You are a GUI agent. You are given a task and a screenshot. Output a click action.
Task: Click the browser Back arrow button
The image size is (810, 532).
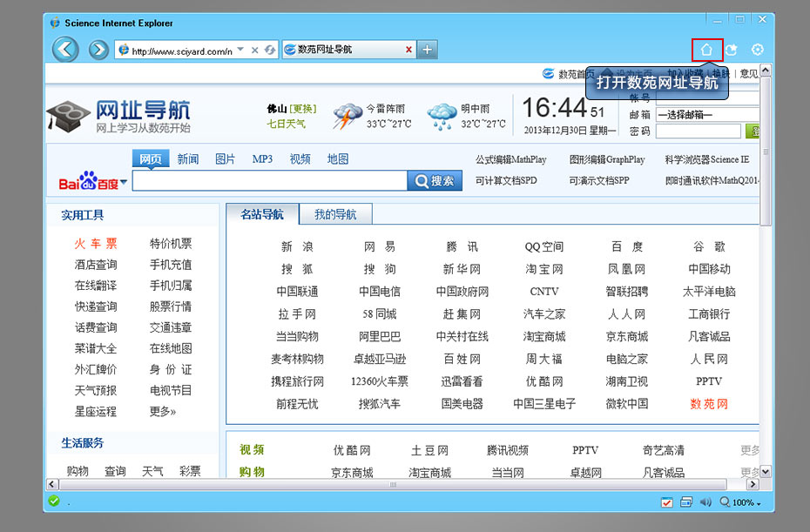65,50
